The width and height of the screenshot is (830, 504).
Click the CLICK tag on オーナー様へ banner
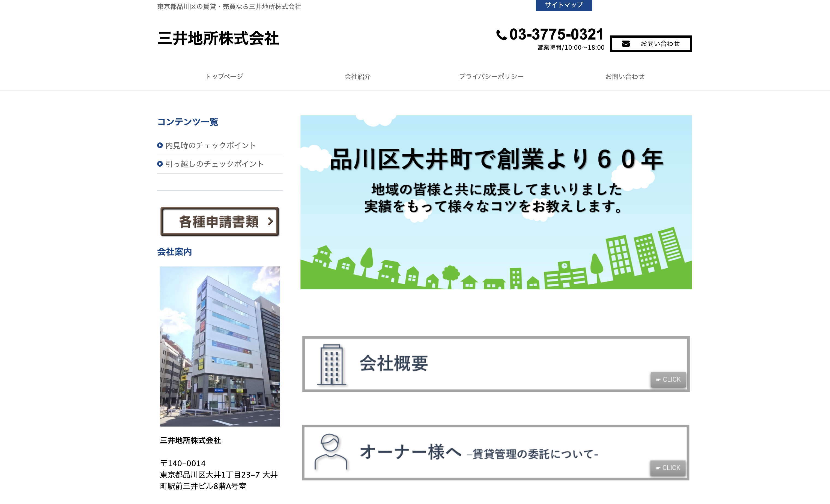click(668, 468)
